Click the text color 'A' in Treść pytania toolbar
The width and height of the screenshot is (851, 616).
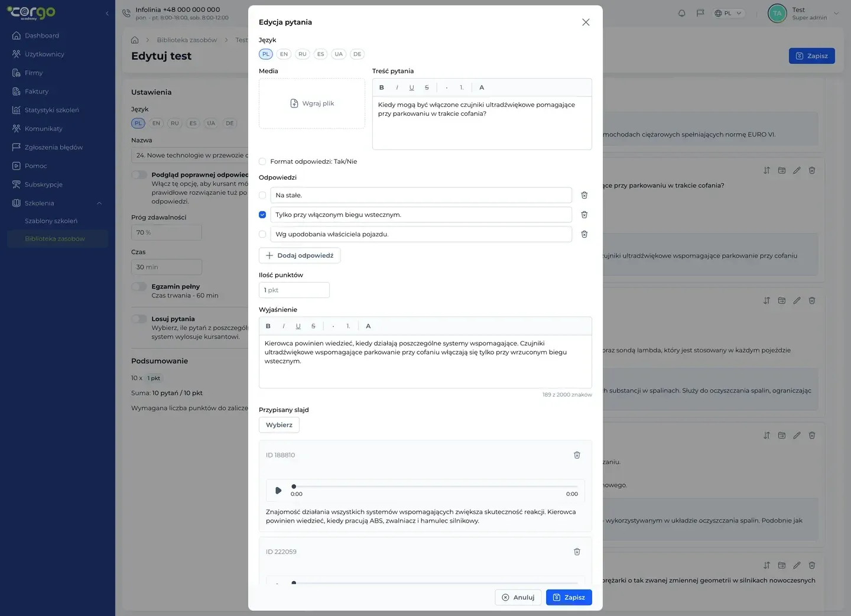coord(482,87)
